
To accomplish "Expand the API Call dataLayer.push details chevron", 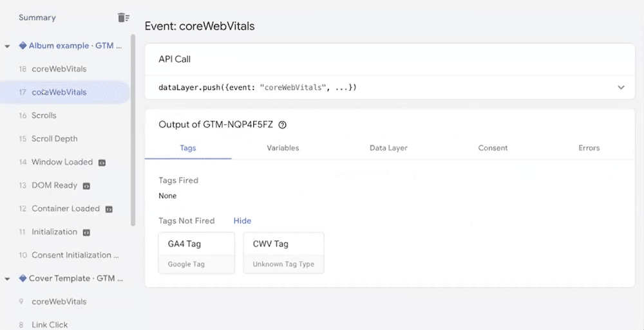I will [621, 87].
